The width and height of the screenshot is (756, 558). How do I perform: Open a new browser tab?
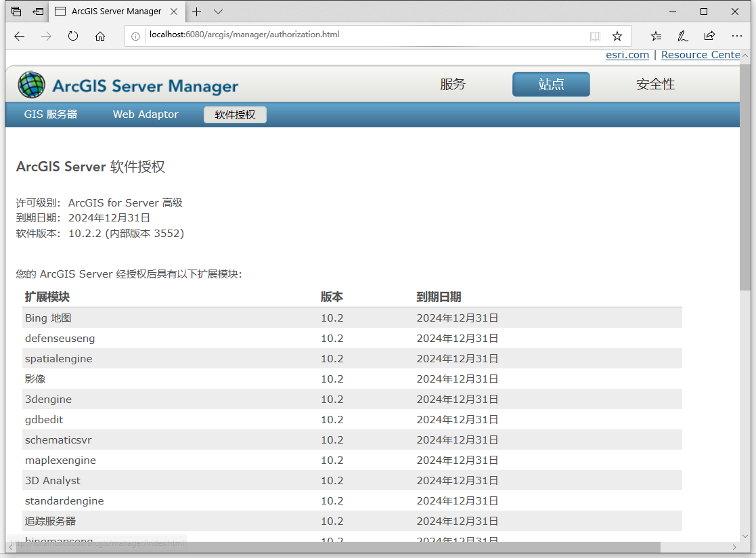click(x=197, y=12)
